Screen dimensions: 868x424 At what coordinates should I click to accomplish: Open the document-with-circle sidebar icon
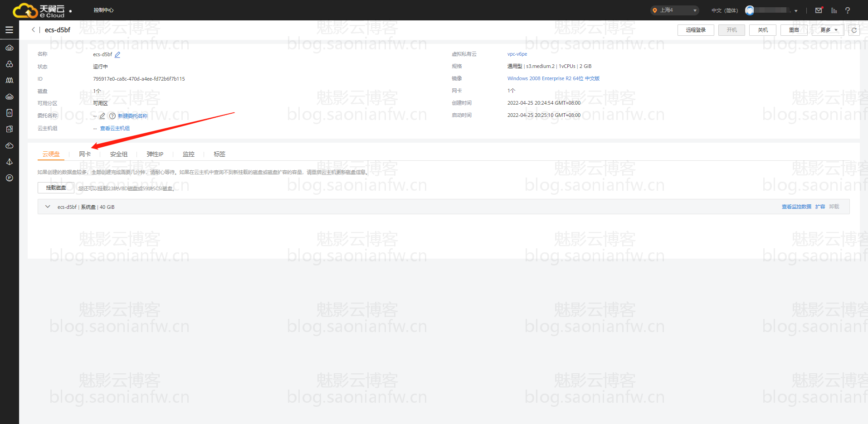point(9,113)
